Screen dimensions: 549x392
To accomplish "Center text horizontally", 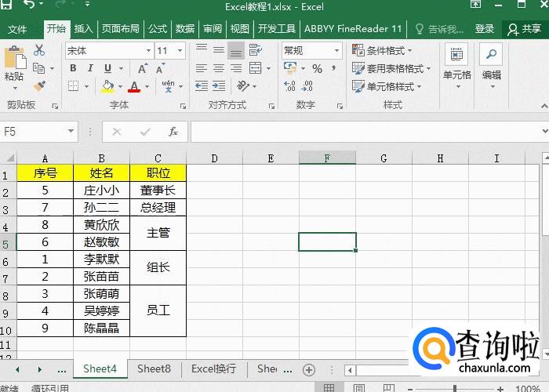I will tap(219, 68).
